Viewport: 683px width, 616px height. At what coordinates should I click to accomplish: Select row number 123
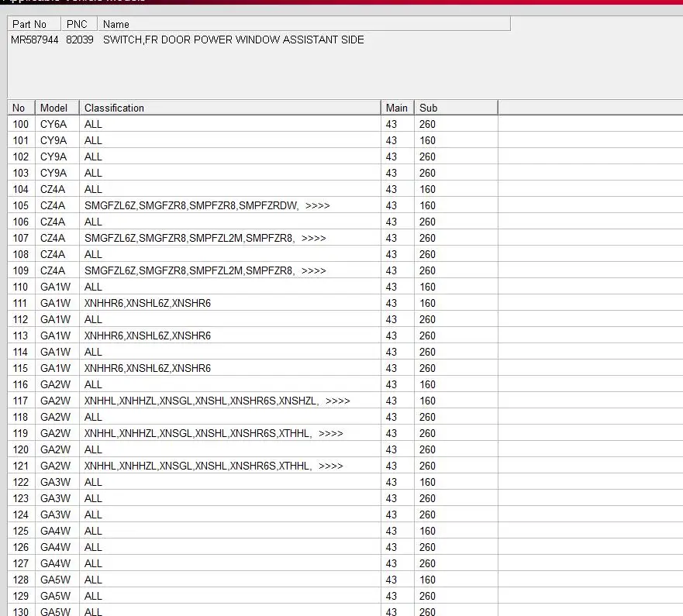[20, 498]
